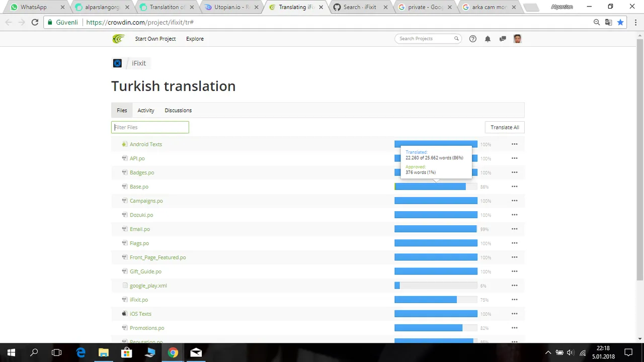Click the file icon beside google_play.xml
Screen dimensions: 644x362
[125, 286]
